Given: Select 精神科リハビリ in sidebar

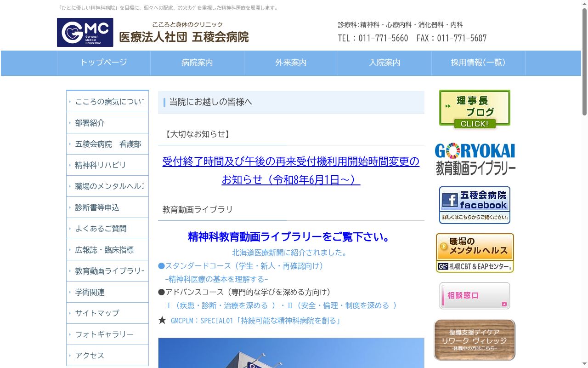Looking at the screenshot, I should 107,165.
